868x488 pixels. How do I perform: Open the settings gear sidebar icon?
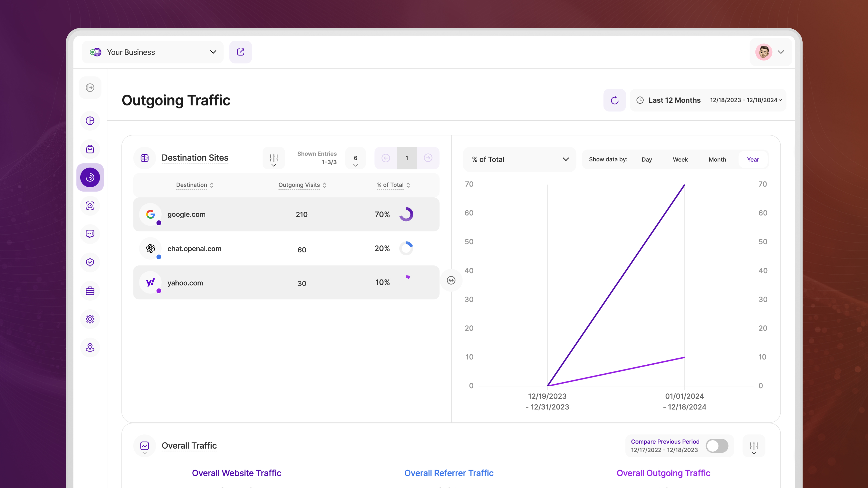click(90, 319)
